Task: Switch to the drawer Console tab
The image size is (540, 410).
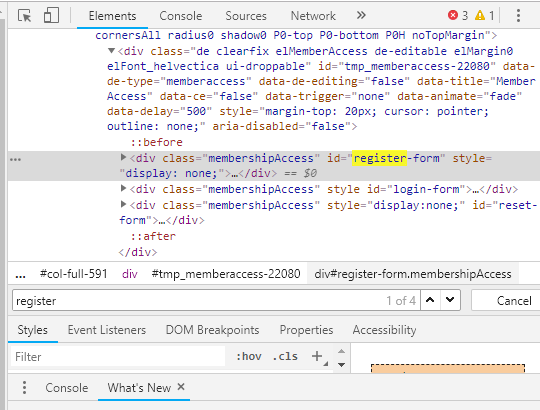Action: [x=67, y=388]
